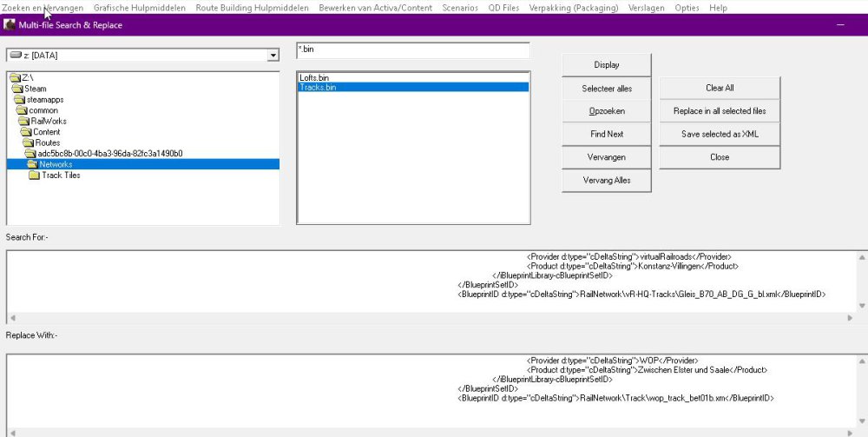868x437 pixels.
Task: Click Replace in all selected files
Action: (719, 111)
